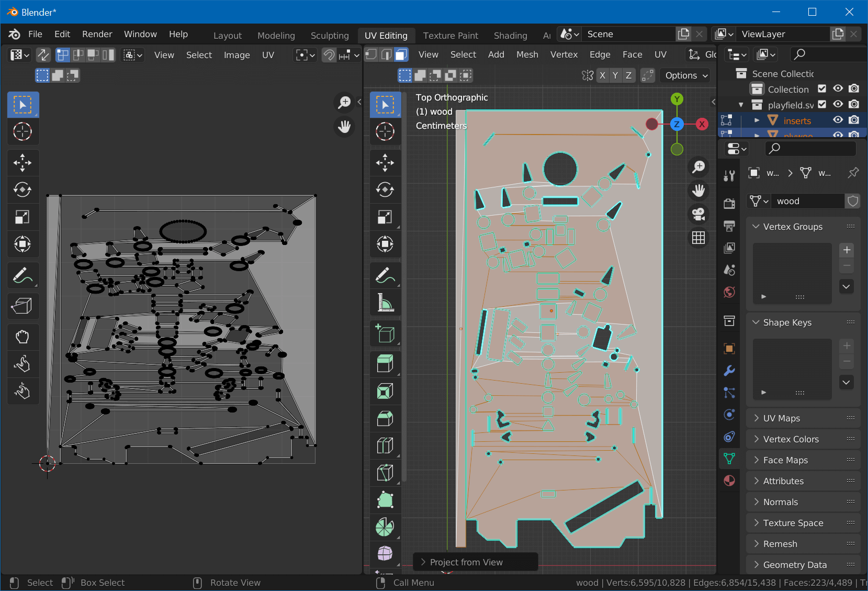Select the UV Rip Region tool
The height and width of the screenshot is (591, 868).
(22, 306)
